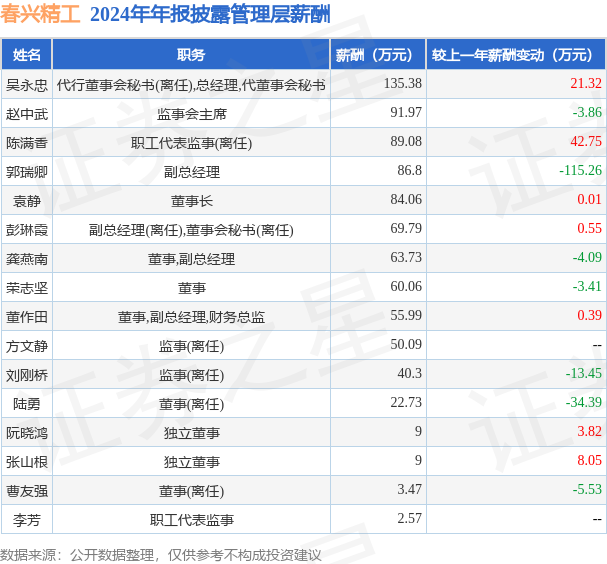Viewport: 607px width, 564px height.
Task: Click position 监事会主席
Action: coord(191,114)
